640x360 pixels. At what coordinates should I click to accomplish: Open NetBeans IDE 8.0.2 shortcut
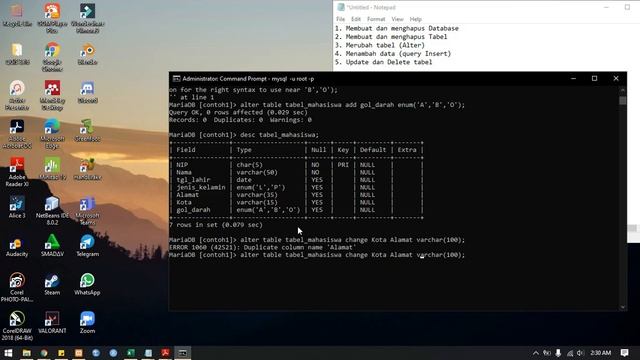click(x=52, y=211)
